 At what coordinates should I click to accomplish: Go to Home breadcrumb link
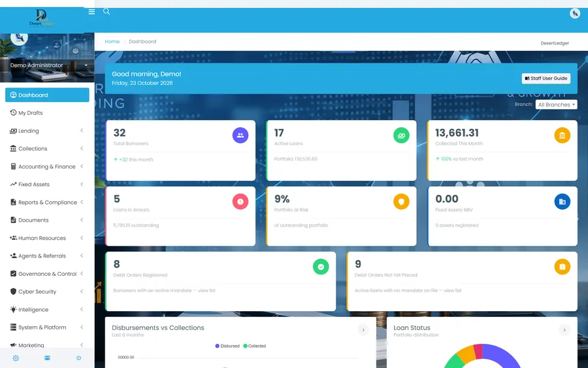pyautogui.click(x=112, y=42)
